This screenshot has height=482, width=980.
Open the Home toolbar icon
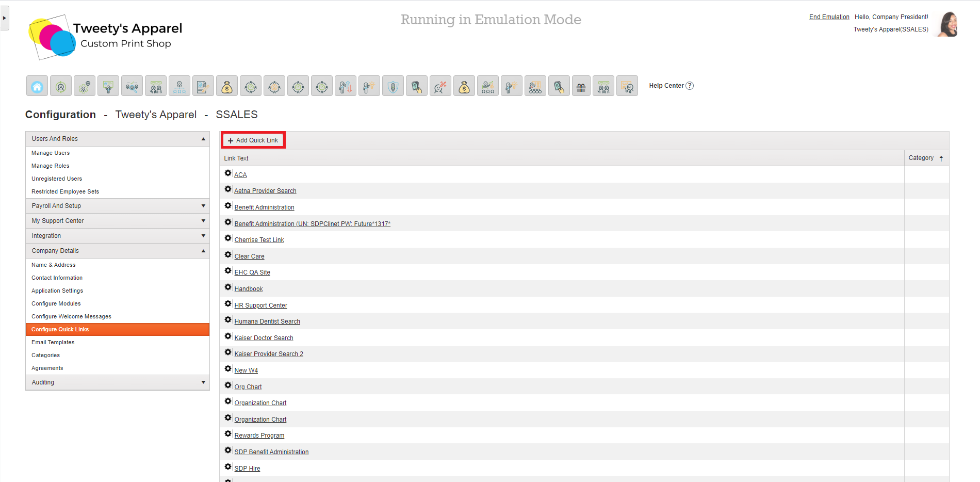point(37,86)
